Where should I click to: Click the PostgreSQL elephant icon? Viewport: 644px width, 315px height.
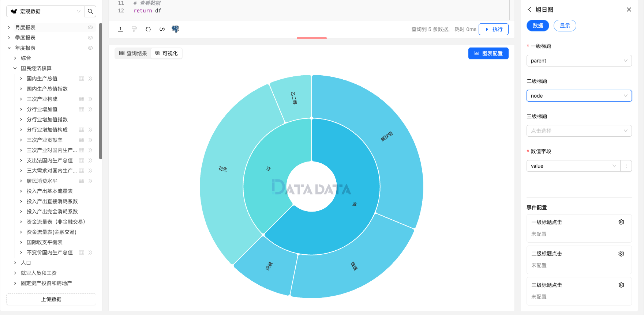[175, 29]
